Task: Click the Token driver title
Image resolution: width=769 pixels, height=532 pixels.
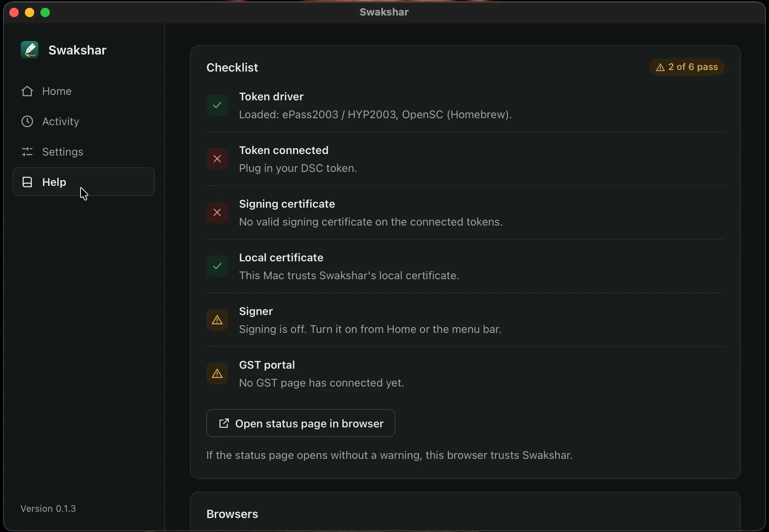Action: (271, 96)
